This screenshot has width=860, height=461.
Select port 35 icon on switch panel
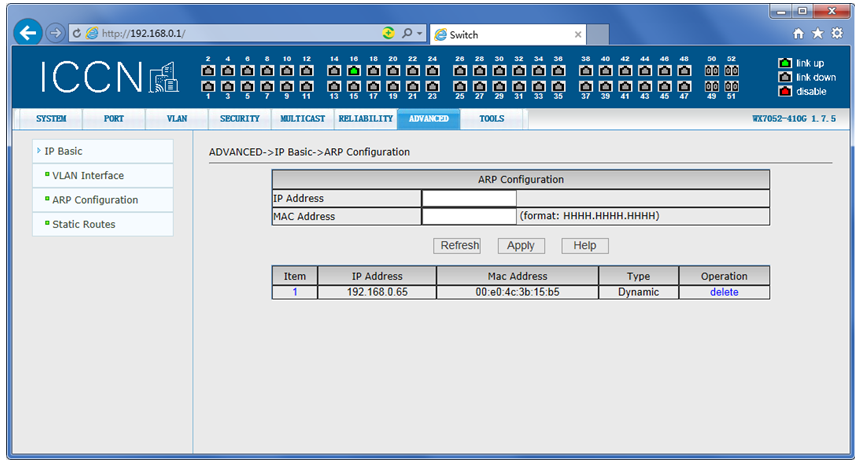[558, 86]
